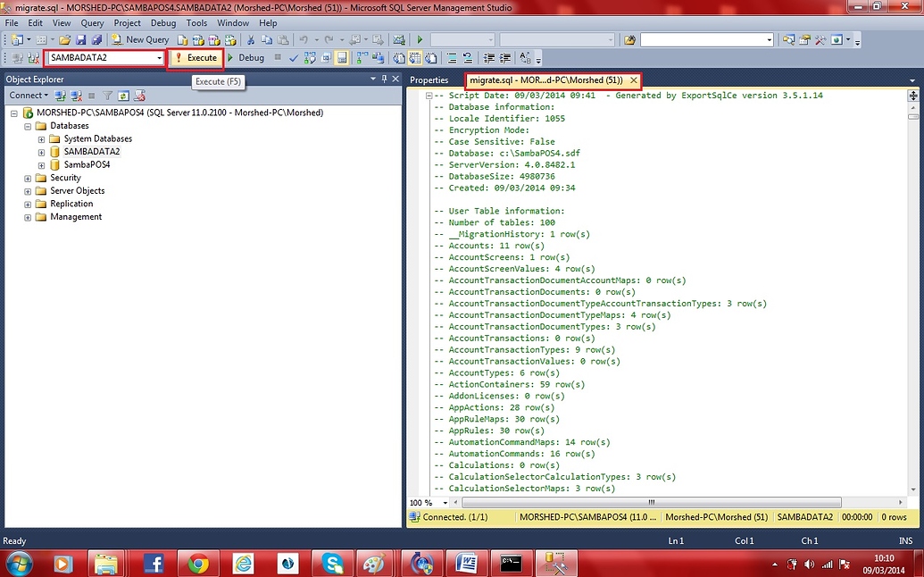Open the Query menu
Viewport: 924px width, 577px height.
coord(92,22)
